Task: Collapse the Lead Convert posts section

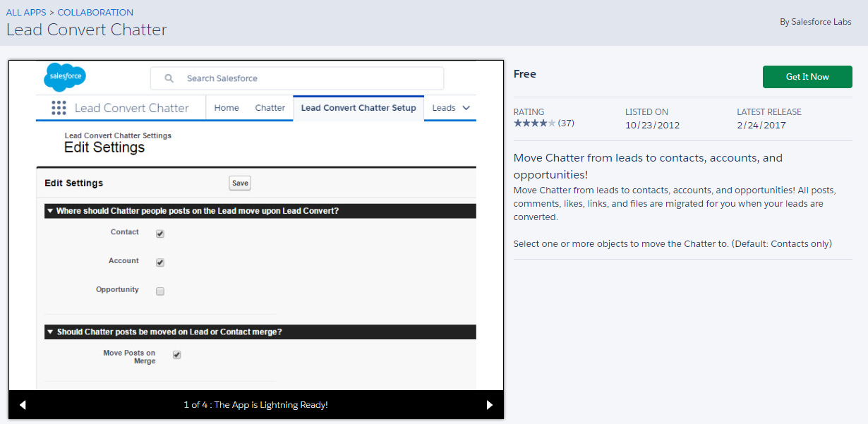Action: click(50, 211)
